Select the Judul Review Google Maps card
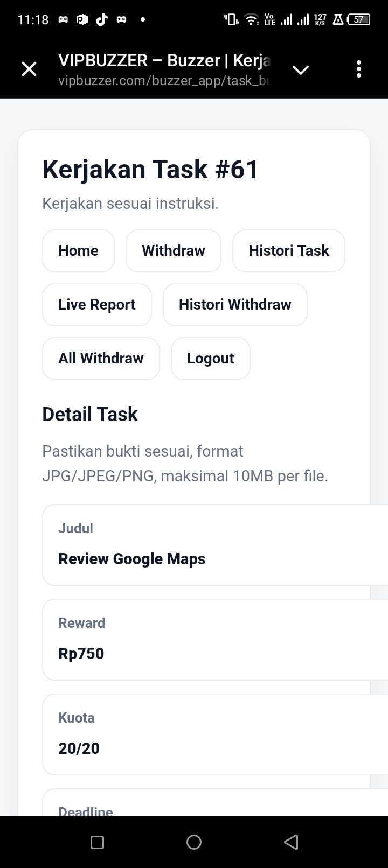The width and height of the screenshot is (388, 868). (216, 545)
